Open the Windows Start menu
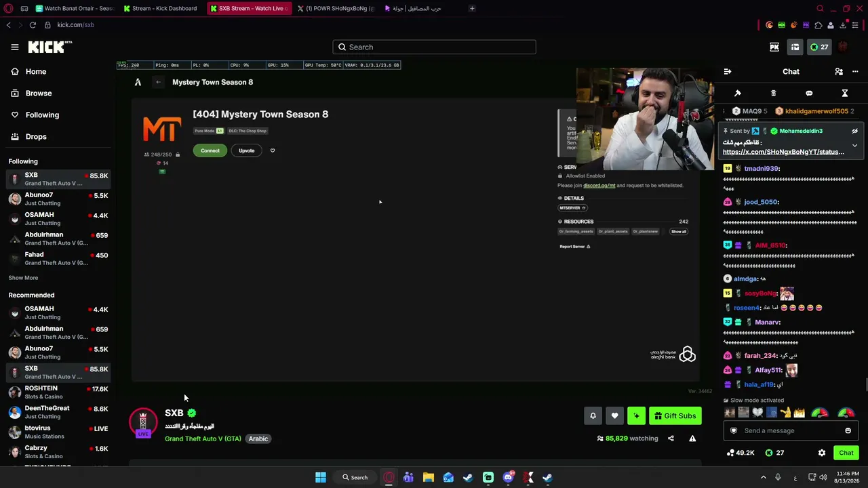 pos(321,477)
